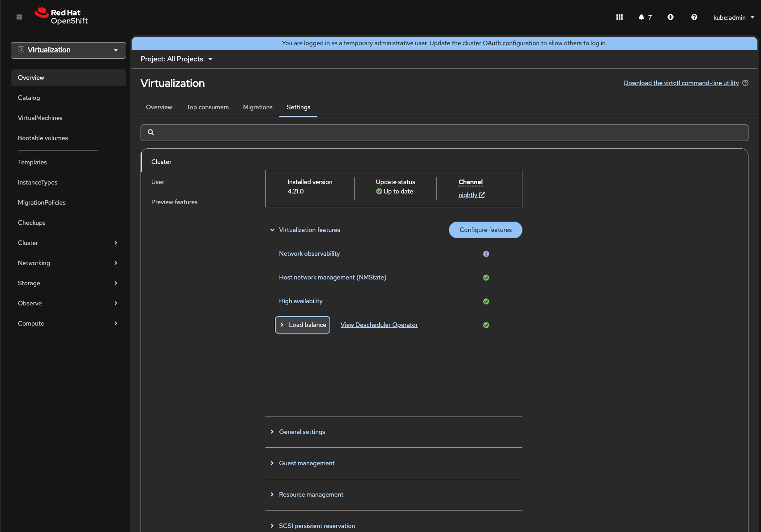761x532 pixels.
Task: Switch to the Migrations tab
Action: tap(257, 107)
